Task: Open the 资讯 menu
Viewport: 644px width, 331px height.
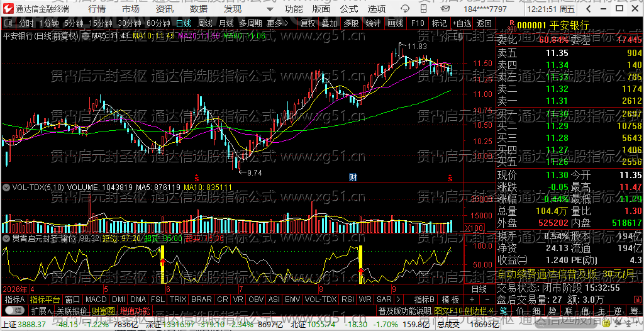Action: click(165, 9)
